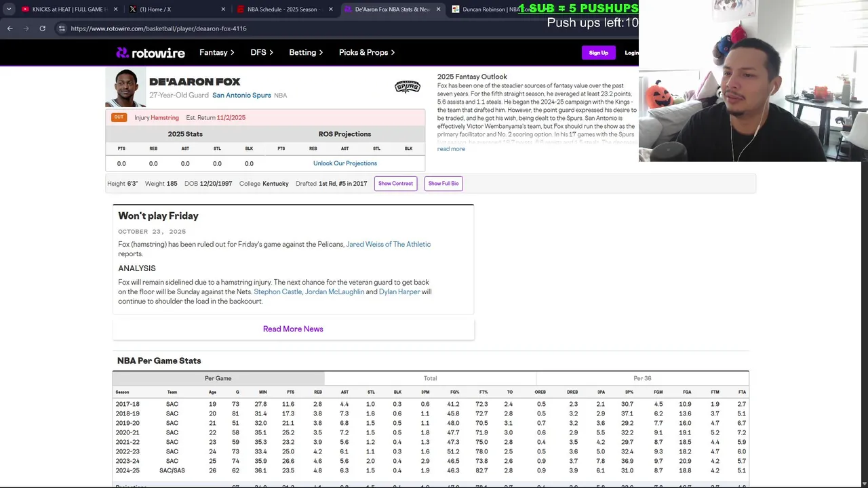This screenshot has width=868, height=488.
Task: Click the Show Full Bio button
Action: click(443, 184)
